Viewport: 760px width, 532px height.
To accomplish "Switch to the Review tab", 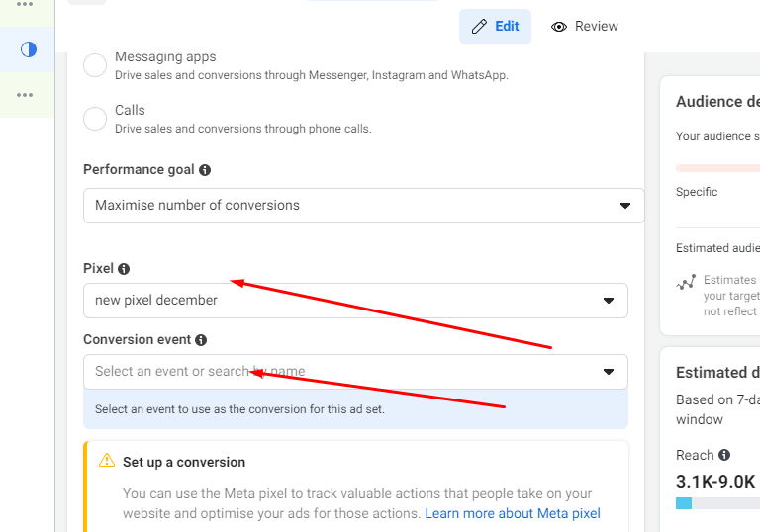I will pyautogui.click(x=585, y=27).
